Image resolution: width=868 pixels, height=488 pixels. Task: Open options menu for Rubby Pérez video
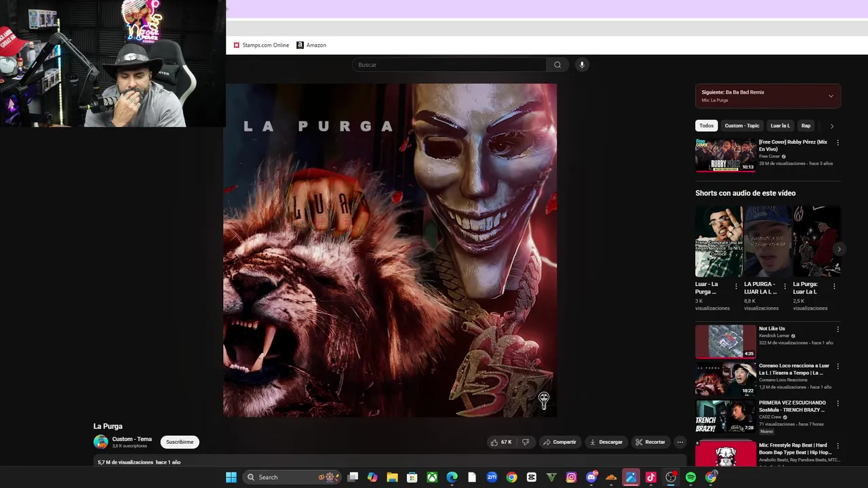click(837, 143)
